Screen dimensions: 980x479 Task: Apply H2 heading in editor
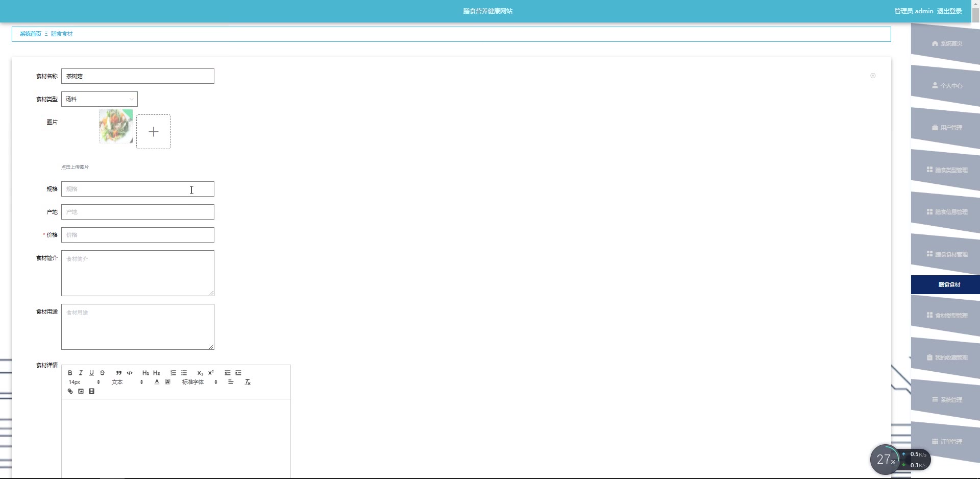(157, 373)
